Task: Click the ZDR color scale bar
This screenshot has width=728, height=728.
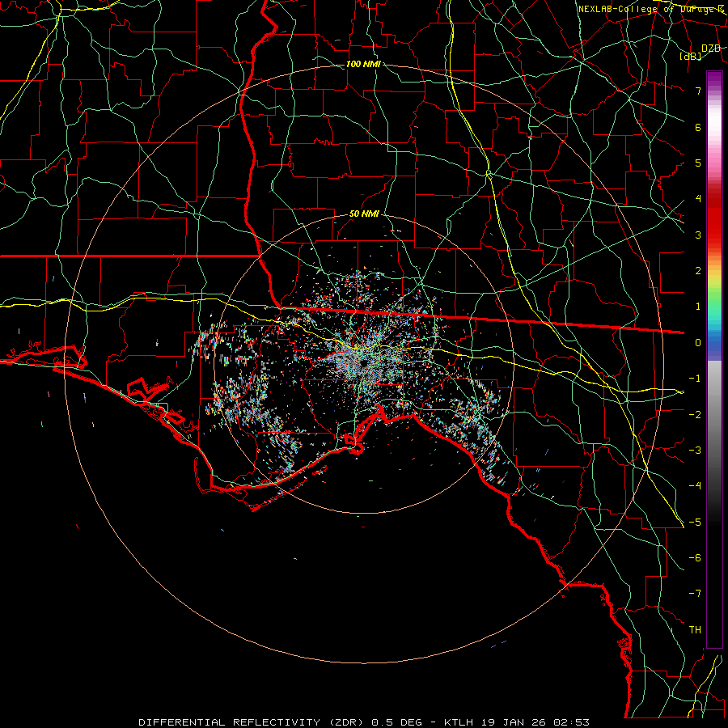Action: click(x=714, y=359)
